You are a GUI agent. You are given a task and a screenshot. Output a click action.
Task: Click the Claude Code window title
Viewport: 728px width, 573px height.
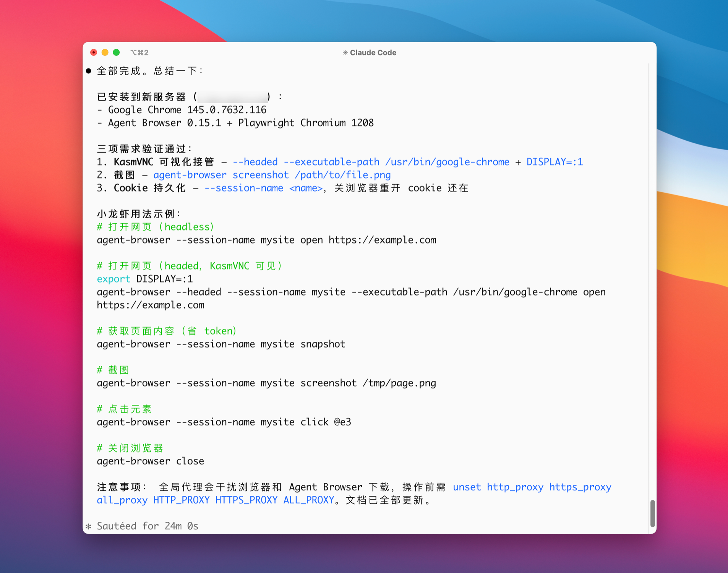[373, 53]
